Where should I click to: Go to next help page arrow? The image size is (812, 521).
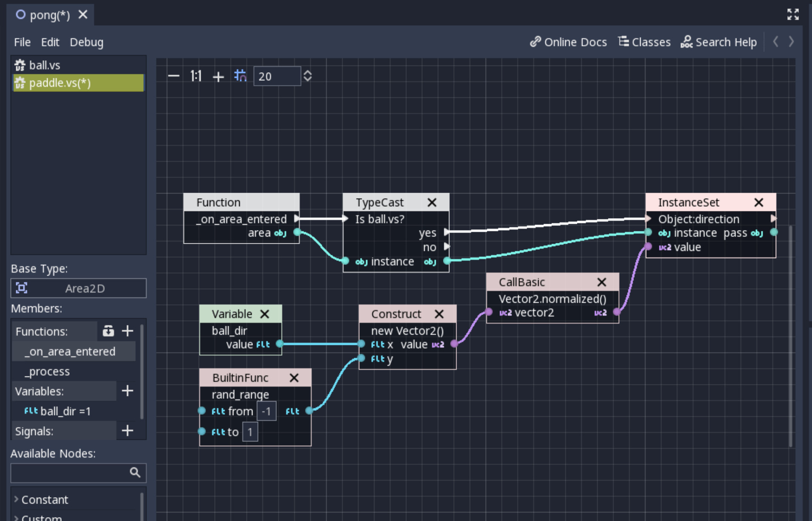point(791,42)
